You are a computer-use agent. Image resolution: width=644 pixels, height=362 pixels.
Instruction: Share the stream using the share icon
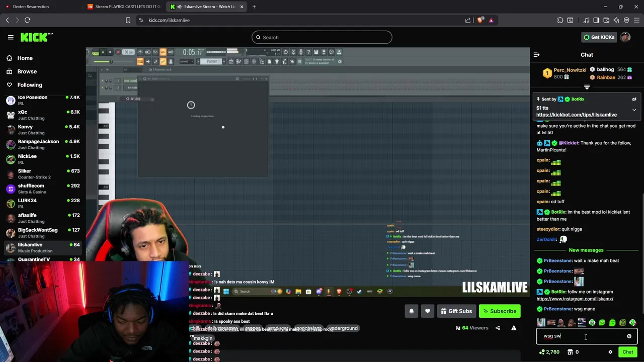(498, 328)
